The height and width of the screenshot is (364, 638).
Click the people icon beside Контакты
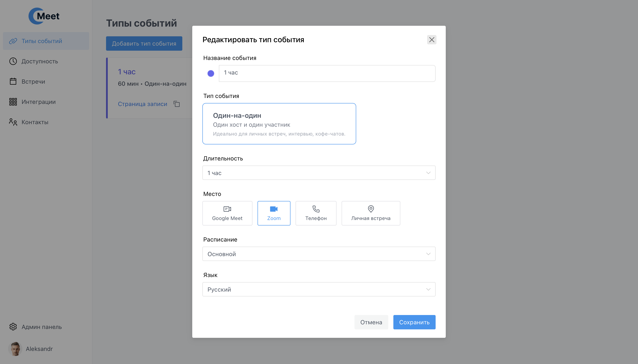tap(13, 122)
